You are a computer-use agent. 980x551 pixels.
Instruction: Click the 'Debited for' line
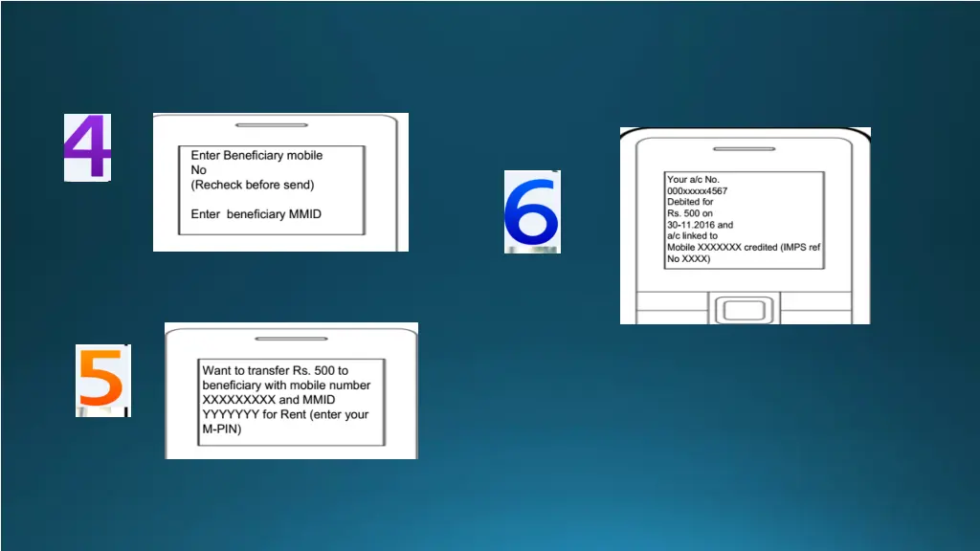tap(690, 203)
